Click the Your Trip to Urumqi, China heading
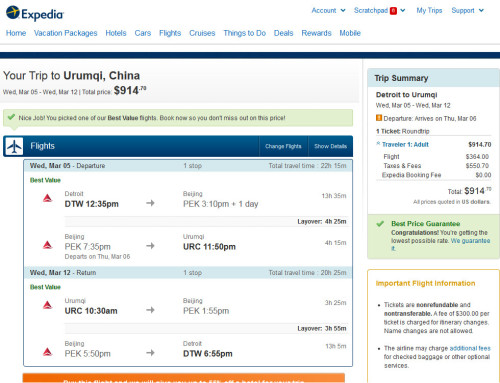The image size is (500, 383). [71, 76]
